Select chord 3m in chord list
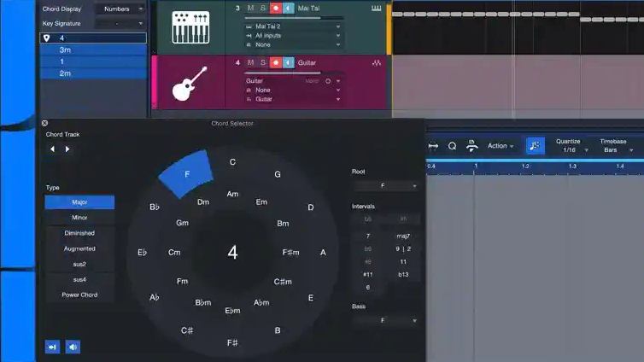This screenshot has width=644, height=362. (93, 50)
